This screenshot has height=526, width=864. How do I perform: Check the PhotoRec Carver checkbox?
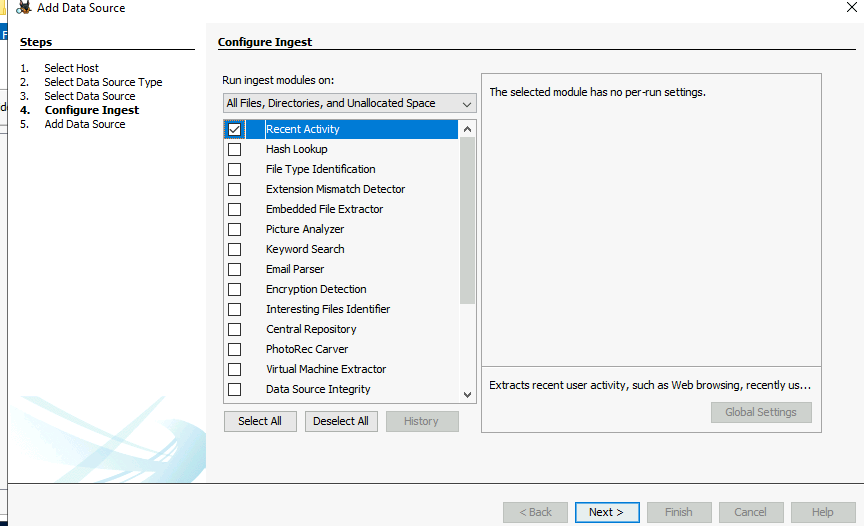(x=234, y=349)
